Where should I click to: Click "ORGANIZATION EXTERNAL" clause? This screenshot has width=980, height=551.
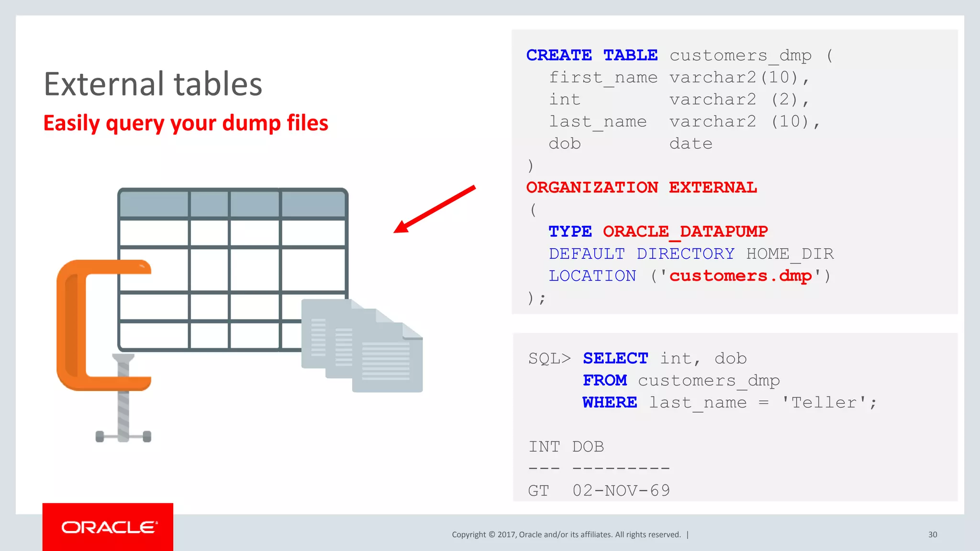pyautogui.click(x=642, y=187)
